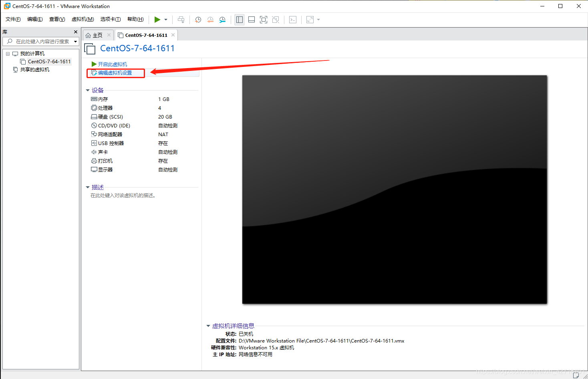588x379 pixels.
Task: Click the green power-on toolbar button
Action: pos(157,20)
